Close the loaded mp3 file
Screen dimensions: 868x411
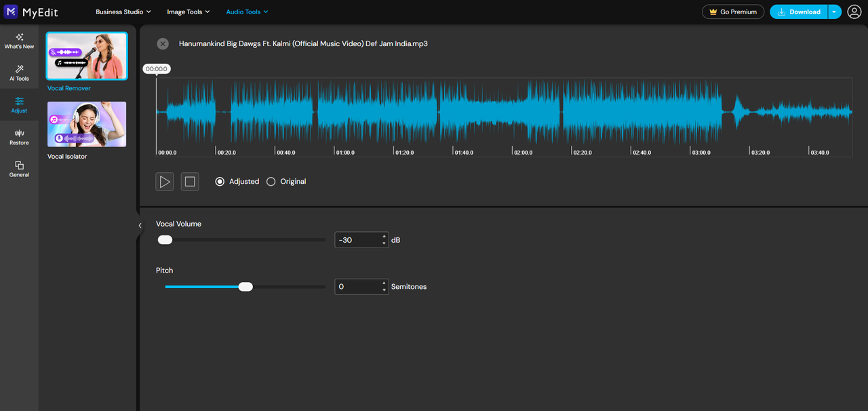pos(163,43)
